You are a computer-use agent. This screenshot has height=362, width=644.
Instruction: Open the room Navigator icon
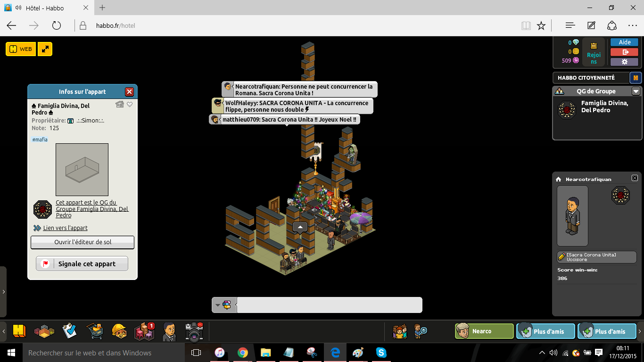coord(44,331)
